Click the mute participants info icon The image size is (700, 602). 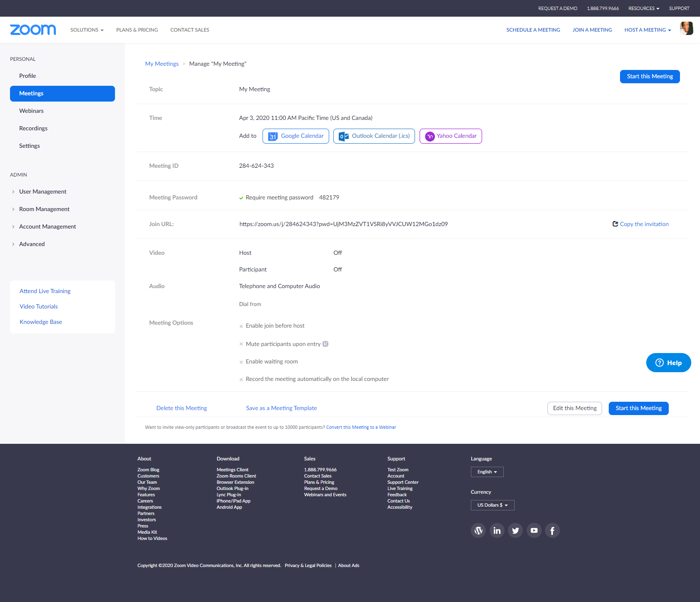coord(325,344)
